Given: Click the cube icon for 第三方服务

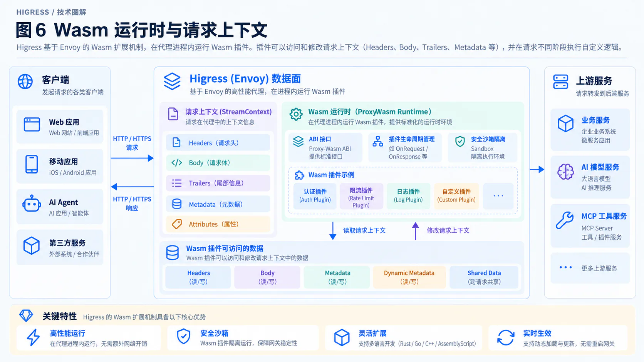Looking at the screenshot, I should point(32,245).
